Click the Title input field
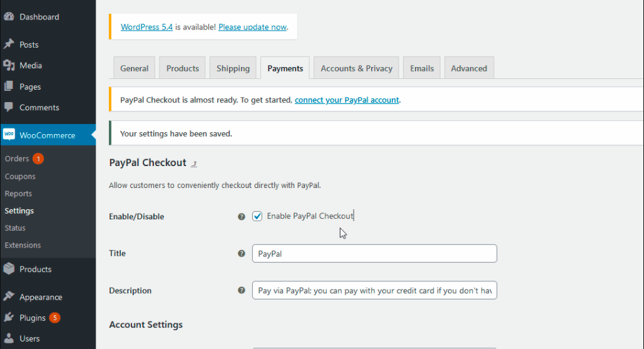The height and width of the screenshot is (349, 644). pos(374,254)
